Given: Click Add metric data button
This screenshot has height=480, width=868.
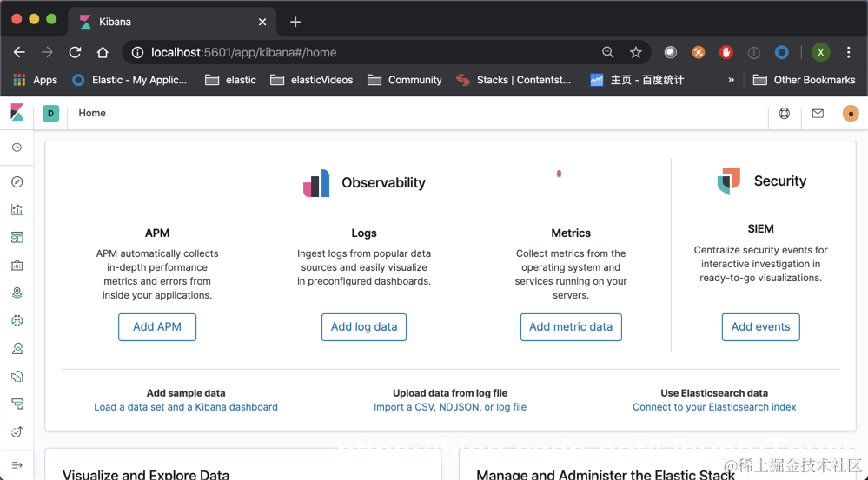Looking at the screenshot, I should click(571, 327).
